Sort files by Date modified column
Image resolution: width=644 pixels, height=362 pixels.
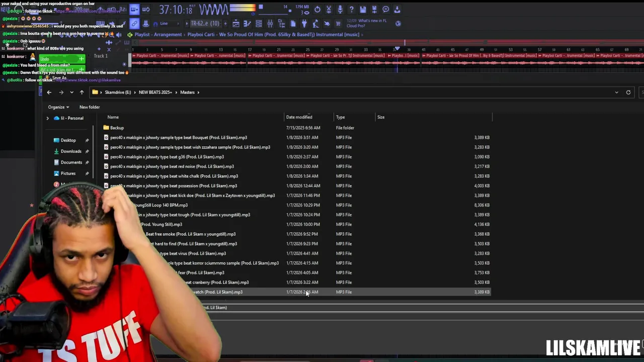click(x=299, y=117)
